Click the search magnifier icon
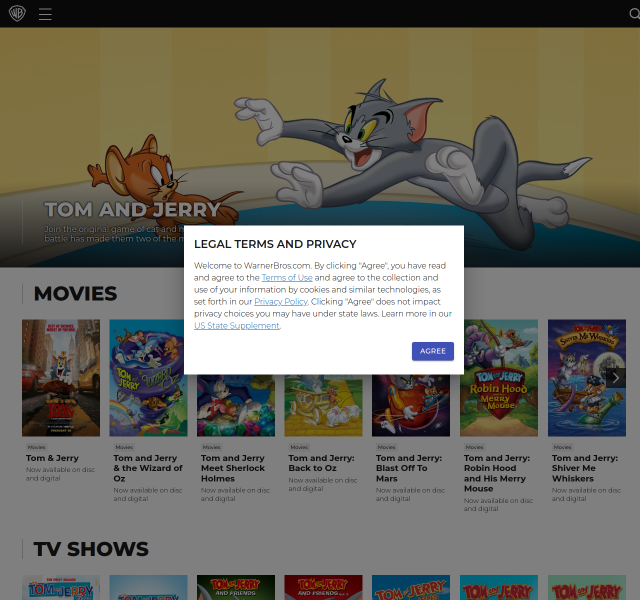The width and height of the screenshot is (640, 600). point(635,14)
